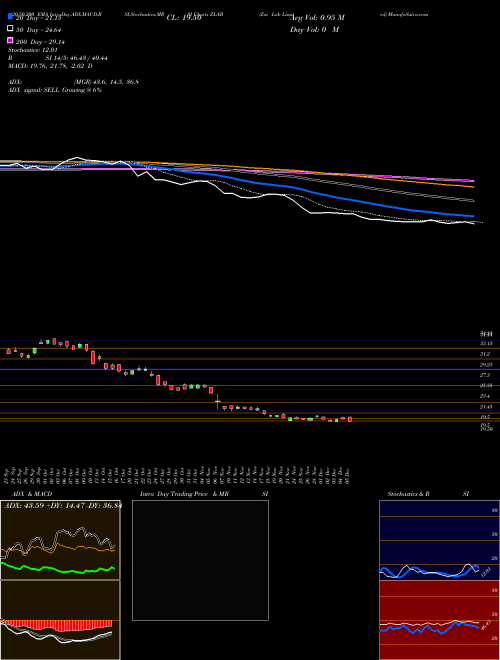
Task: Click the 'ADX signal: SELL Growing @ 6%' line
Action: 55,90
